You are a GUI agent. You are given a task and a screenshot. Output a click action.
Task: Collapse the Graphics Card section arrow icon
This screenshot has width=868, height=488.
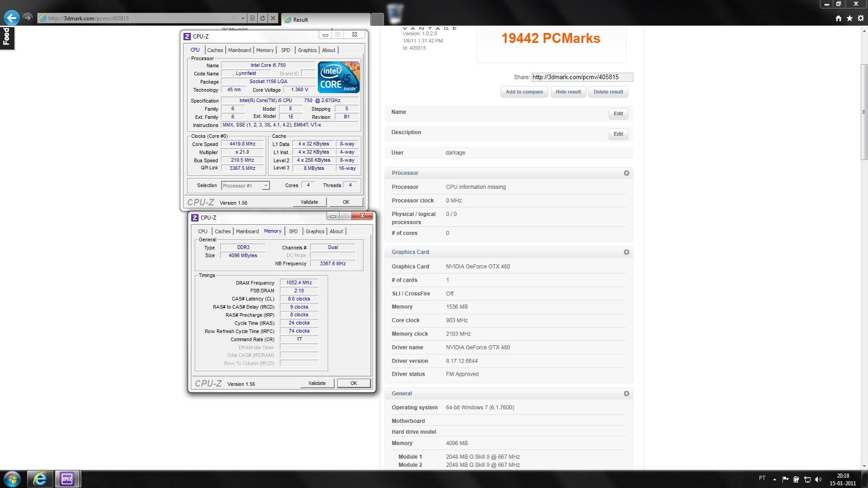click(x=627, y=252)
